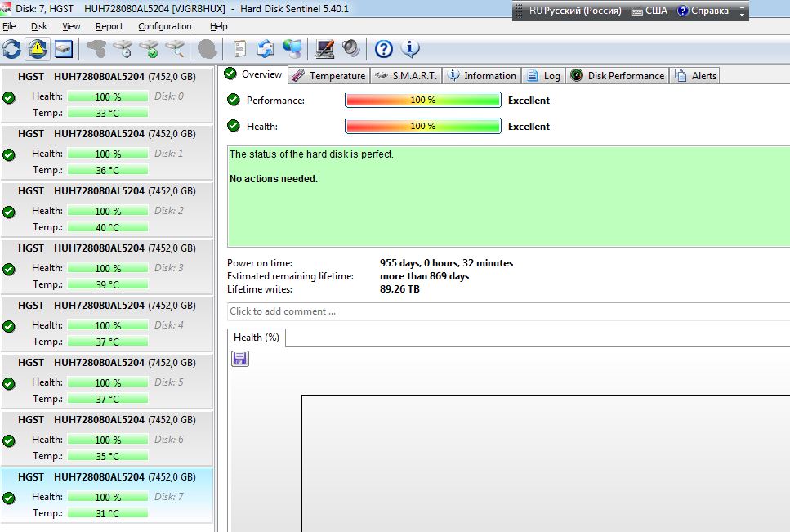Open the Disk menu
Viewport: 790px width, 532px height.
(38, 26)
